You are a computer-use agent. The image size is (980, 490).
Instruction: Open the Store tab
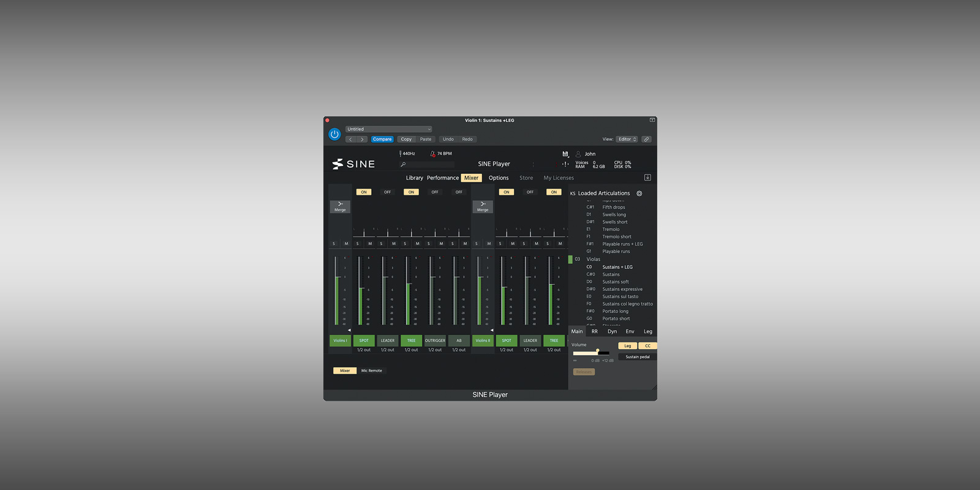(526, 178)
